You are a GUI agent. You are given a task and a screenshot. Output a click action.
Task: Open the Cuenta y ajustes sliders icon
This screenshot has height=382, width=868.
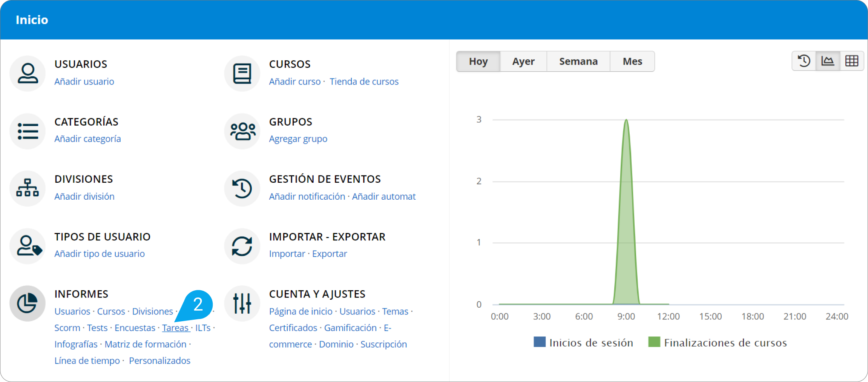(242, 303)
